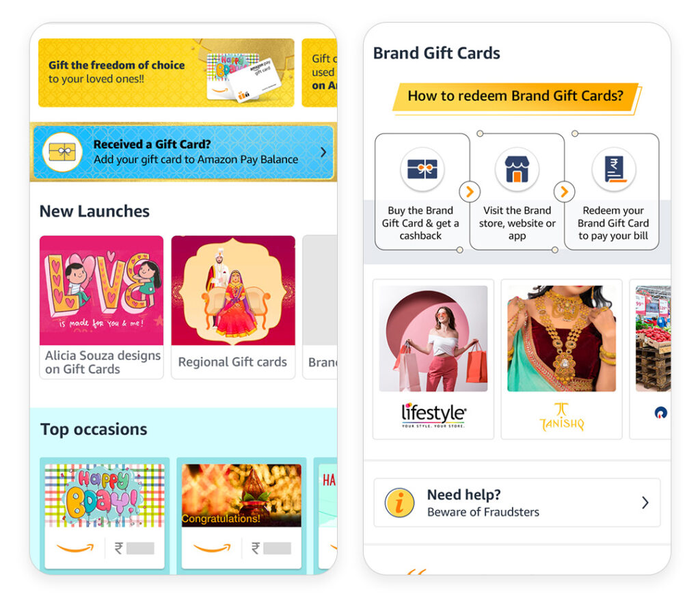Image resolution: width=700 pixels, height=596 pixels.
Task: Click the rupee bill redeem icon
Action: [614, 170]
